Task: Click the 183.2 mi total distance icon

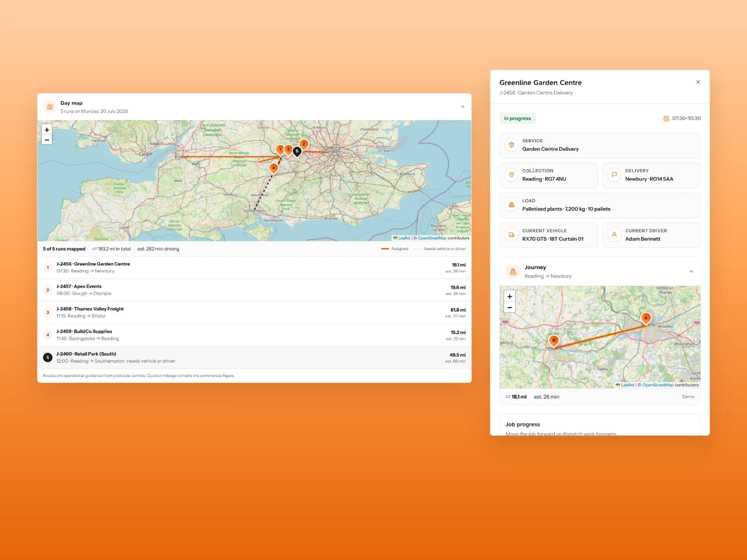Action: coord(95,249)
